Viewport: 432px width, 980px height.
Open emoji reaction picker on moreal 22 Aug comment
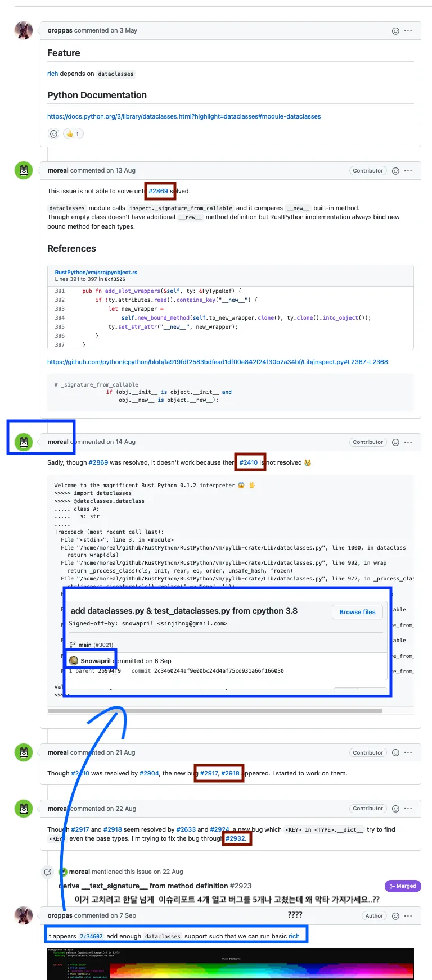coord(395,809)
